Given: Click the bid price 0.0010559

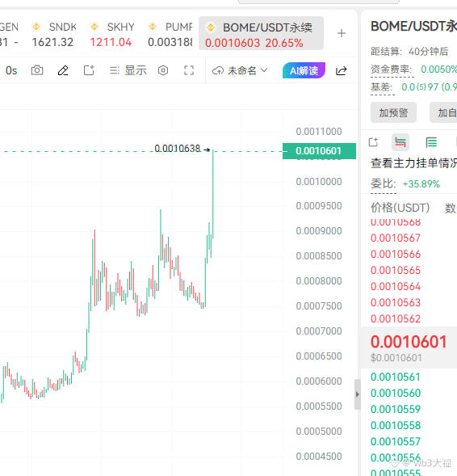Looking at the screenshot, I should (x=396, y=409).
